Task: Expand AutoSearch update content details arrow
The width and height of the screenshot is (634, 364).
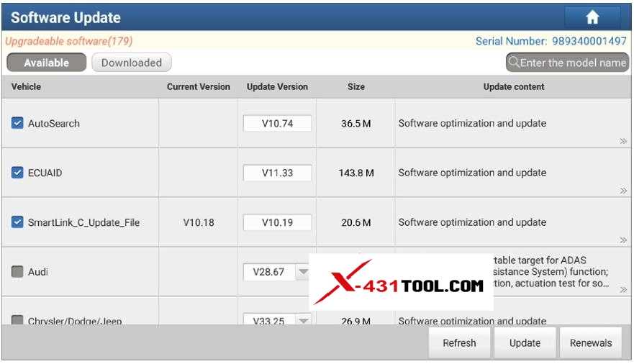Action: coord(623,141)
